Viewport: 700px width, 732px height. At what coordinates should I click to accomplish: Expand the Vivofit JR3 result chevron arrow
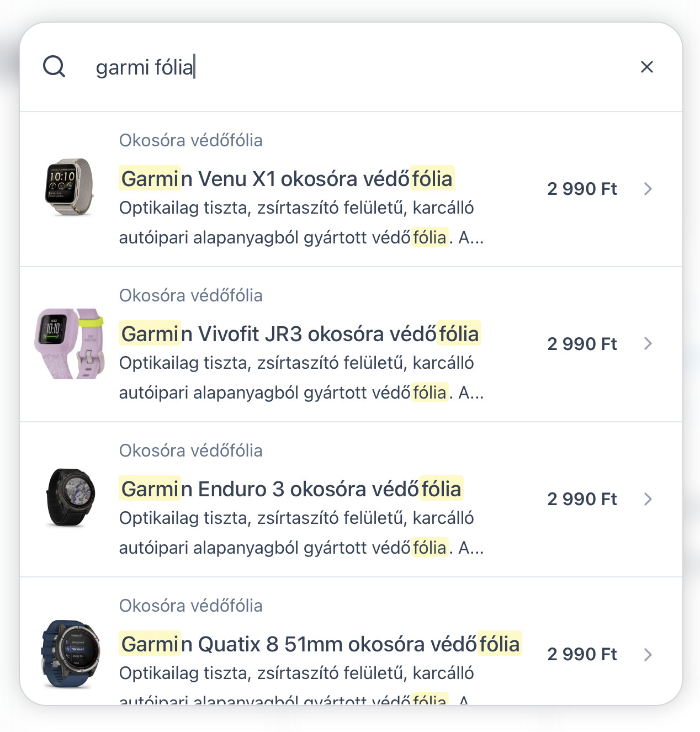click(x=648, y=344)
